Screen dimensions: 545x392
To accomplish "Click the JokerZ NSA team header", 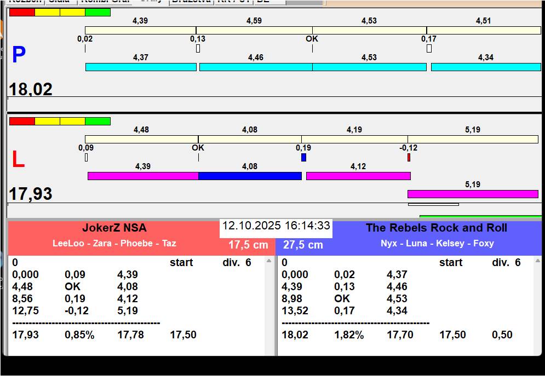I will [114, 228].
